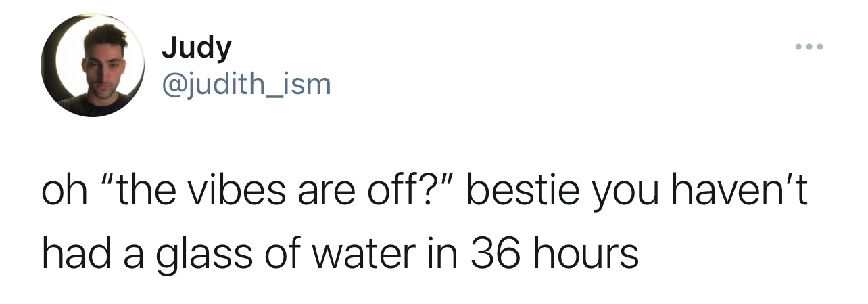Click the "ism" part of the username handle
This screenshot has width=868, height=304.
[309, 85]
